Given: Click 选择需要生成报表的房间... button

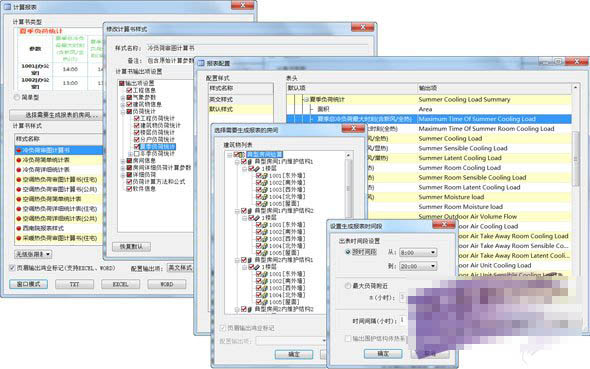Looking at the screenshot, I should [x=56, y=115].
